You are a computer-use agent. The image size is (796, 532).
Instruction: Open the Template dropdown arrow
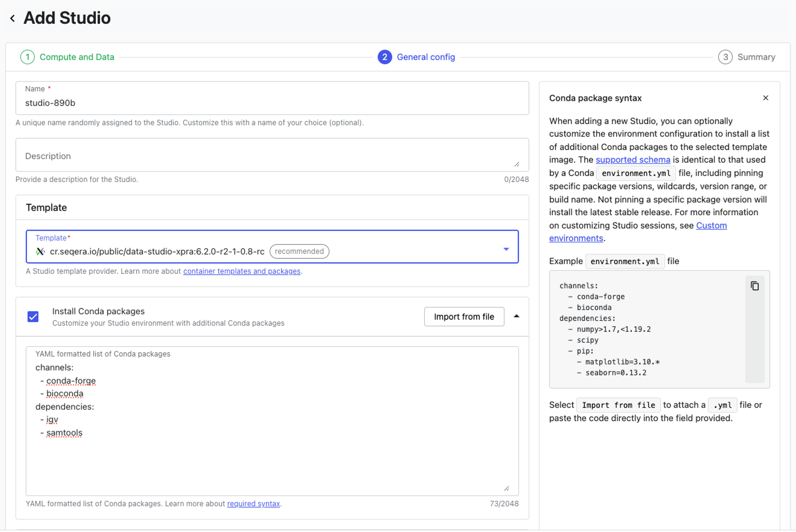click(506, 249)
